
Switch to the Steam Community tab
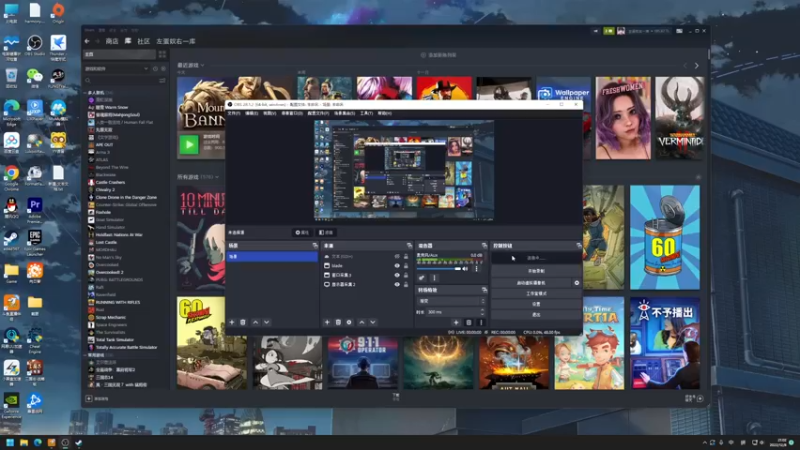point(143,41)
